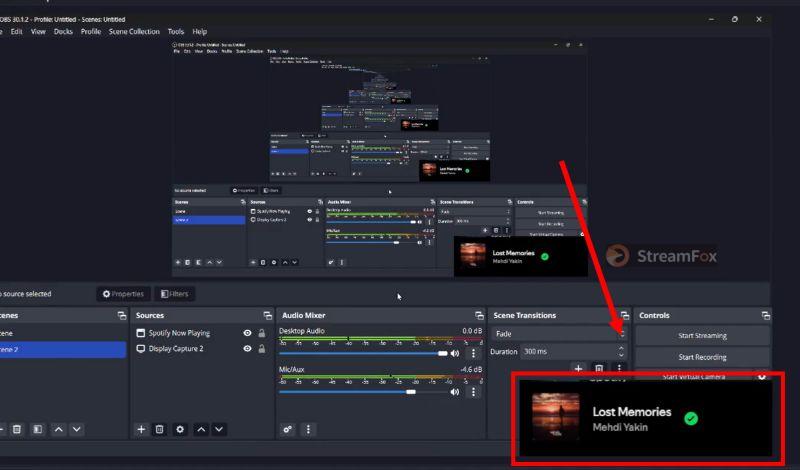This screenshot has height=470, width=800.
Task: Move the selected source down
Action: pos(219,429)
